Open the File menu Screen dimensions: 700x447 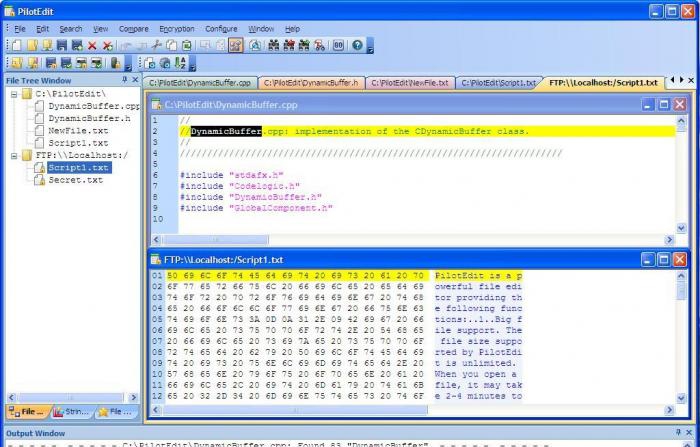click(20, 29)
